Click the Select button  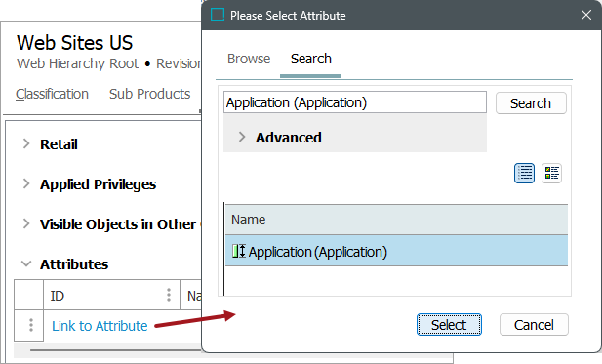point(449,325)
